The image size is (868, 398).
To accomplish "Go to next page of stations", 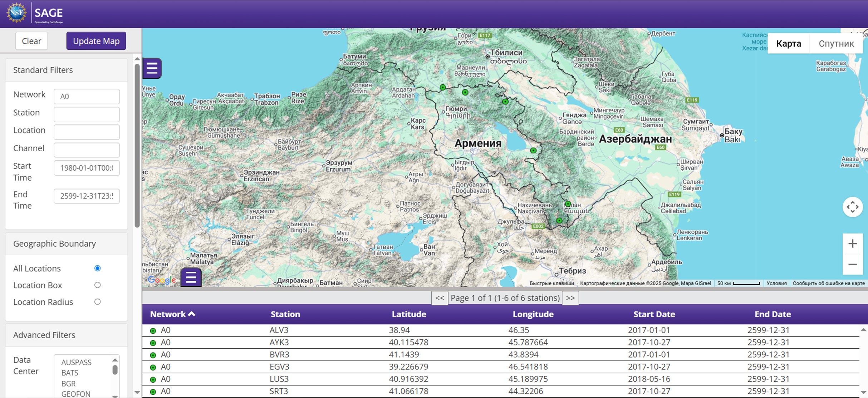I will point(570,298).
